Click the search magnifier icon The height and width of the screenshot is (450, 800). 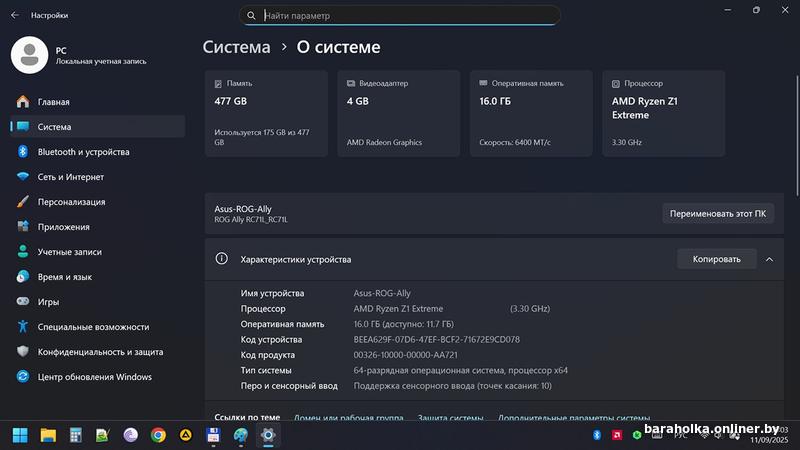251,15
